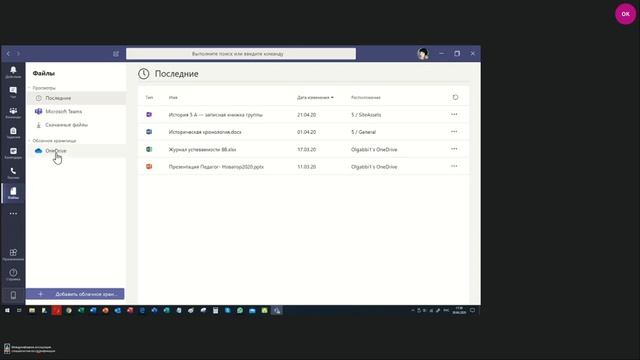The image size is (640, 360).
Task: Click the OneNote file icon of История 5 А
Action: (x=149, y=115)
